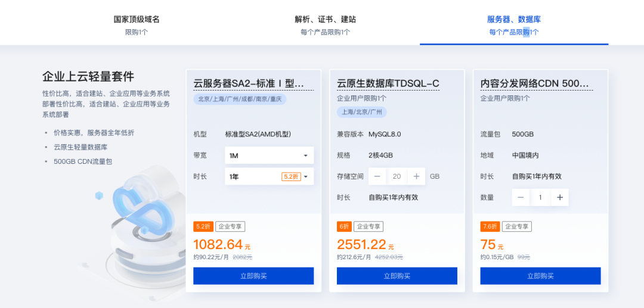Click the CDN quantity value field

[x=540, y=198]
